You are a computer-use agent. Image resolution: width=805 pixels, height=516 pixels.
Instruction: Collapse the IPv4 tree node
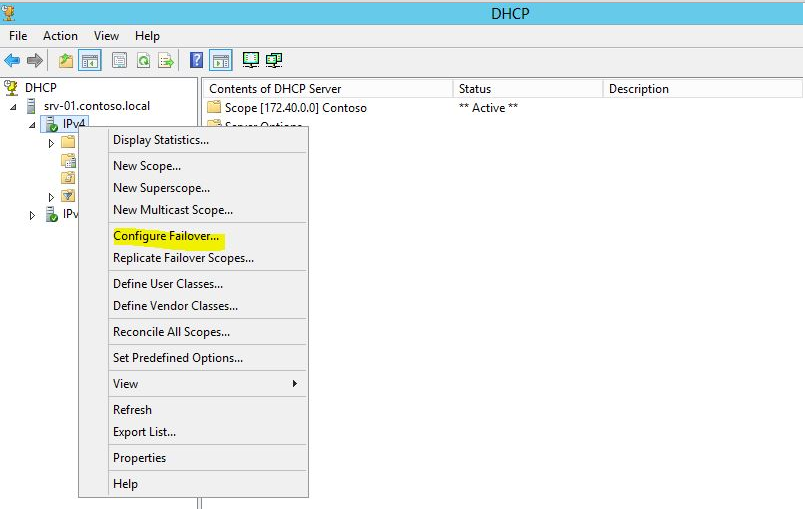click(x=32, y=125)
